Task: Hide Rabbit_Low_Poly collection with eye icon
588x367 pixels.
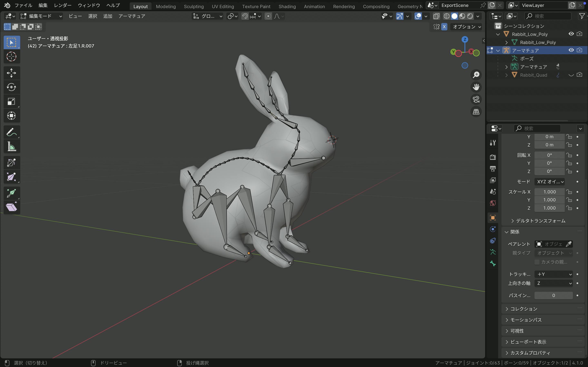Action: click(571, 34)
